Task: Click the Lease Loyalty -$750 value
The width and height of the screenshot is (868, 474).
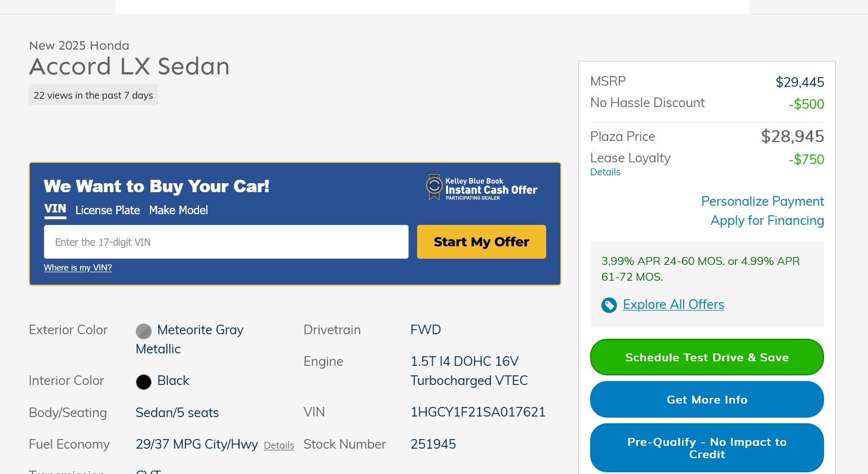Action: [806, 160]
